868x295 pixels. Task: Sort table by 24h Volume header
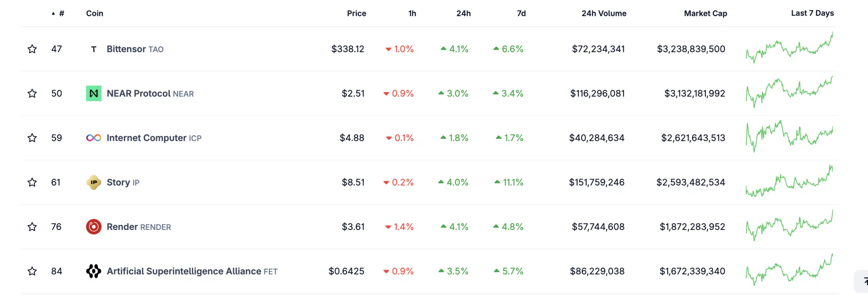[x=604, y=14]
